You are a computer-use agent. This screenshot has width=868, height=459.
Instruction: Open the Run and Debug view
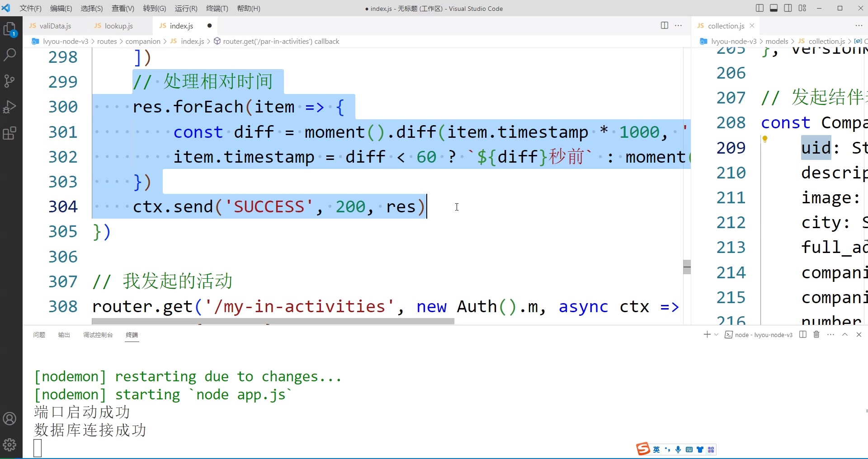click(10, 107)
